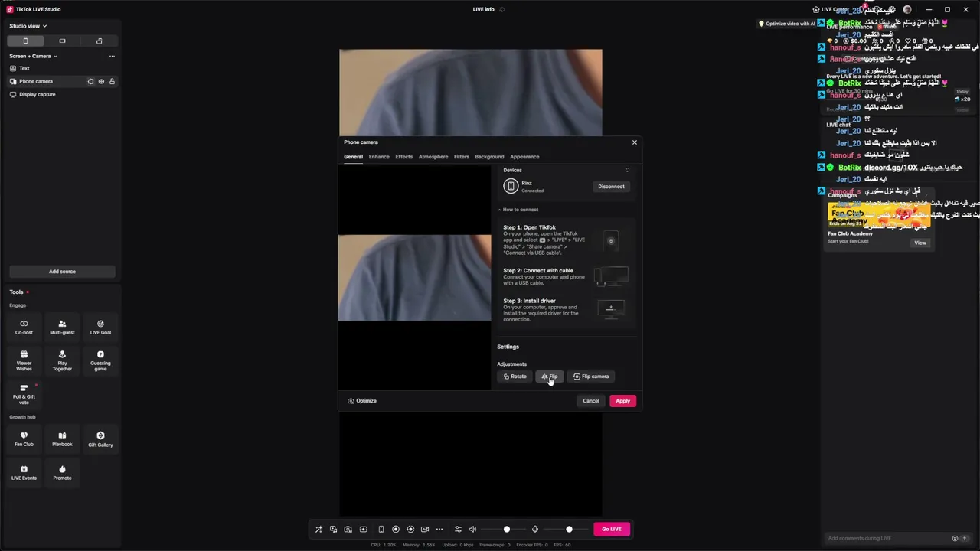Open audio mixer settings sliders icon
The width and height of the screenshot is (980, 551).
(x=458, y=529)
